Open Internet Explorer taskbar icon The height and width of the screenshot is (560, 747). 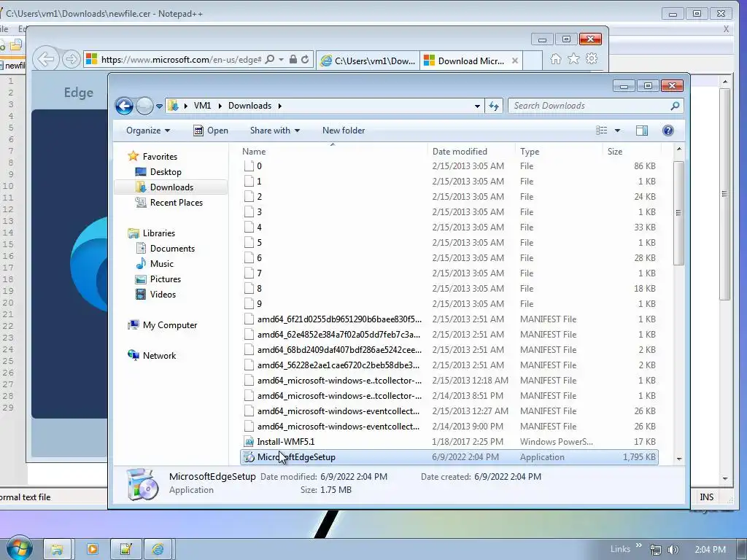pyautogui.click(x=158, y=550)
